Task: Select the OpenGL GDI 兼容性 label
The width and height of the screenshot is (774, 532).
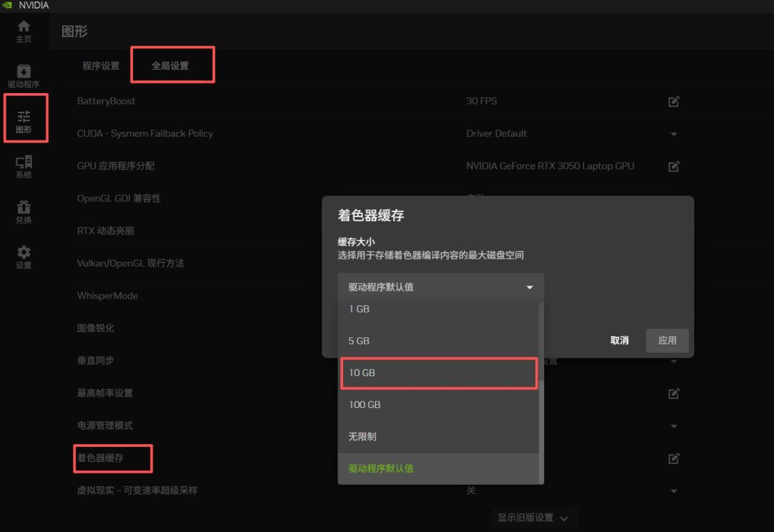Action: 119,198
